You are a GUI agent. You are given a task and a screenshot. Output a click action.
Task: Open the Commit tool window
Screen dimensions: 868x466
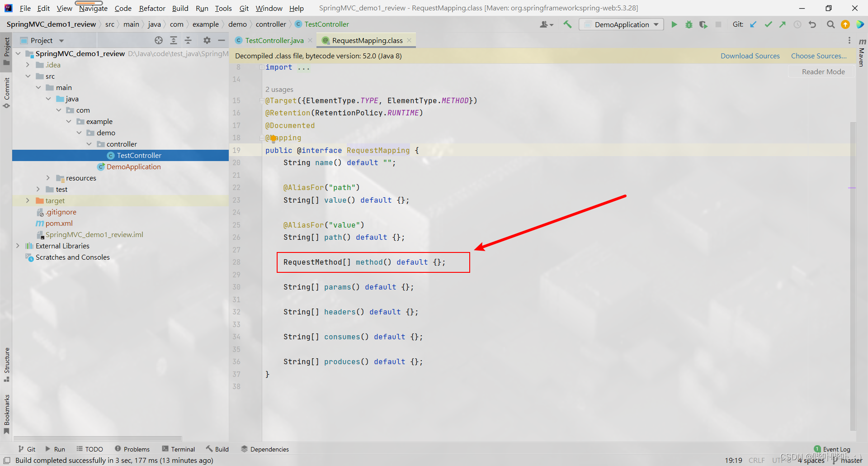point(6,92)
